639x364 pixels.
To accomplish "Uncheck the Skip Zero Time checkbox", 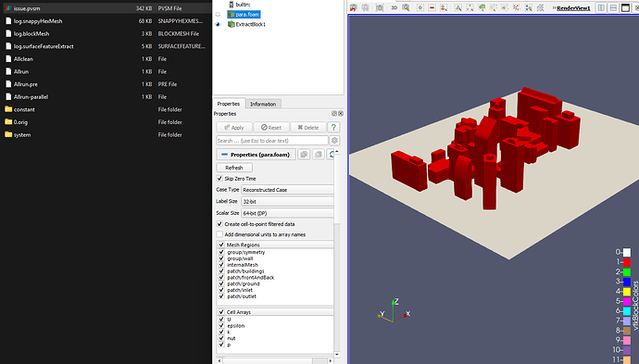I will (219, 179).
